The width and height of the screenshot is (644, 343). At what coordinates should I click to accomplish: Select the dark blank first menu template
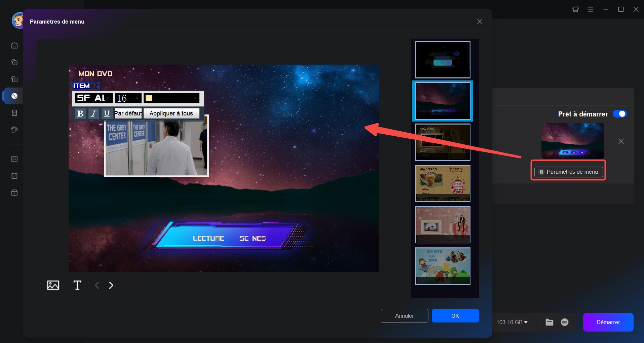(443, 60)
